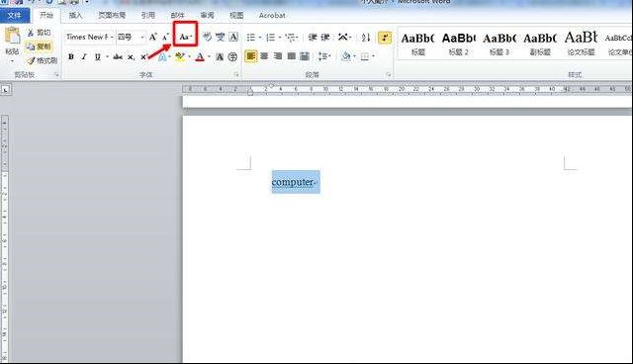Screen dimensions: 633x364
Task: Click the numbered list icon
Action: pyautogui.click(x=270, y=38)
